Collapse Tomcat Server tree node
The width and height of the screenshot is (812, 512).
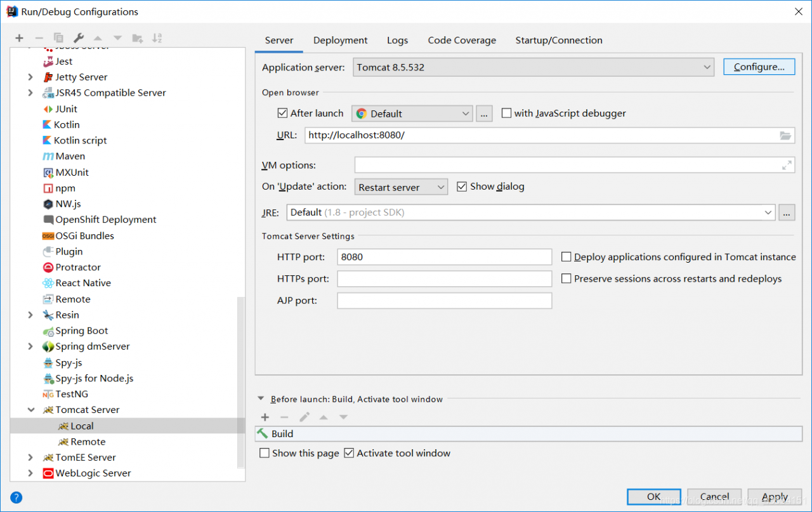[x=30, y=410]
